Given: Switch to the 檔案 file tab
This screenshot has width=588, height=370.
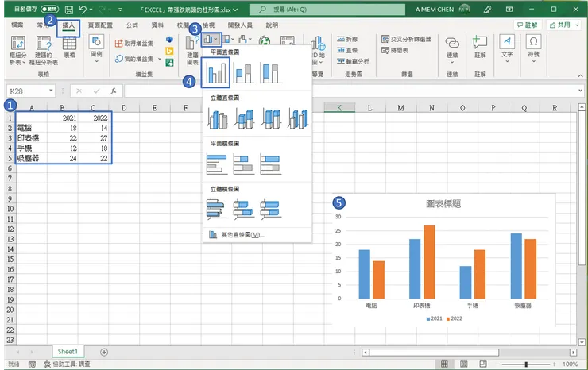Looking at the screenshot, I should click(x=17, y=25).
